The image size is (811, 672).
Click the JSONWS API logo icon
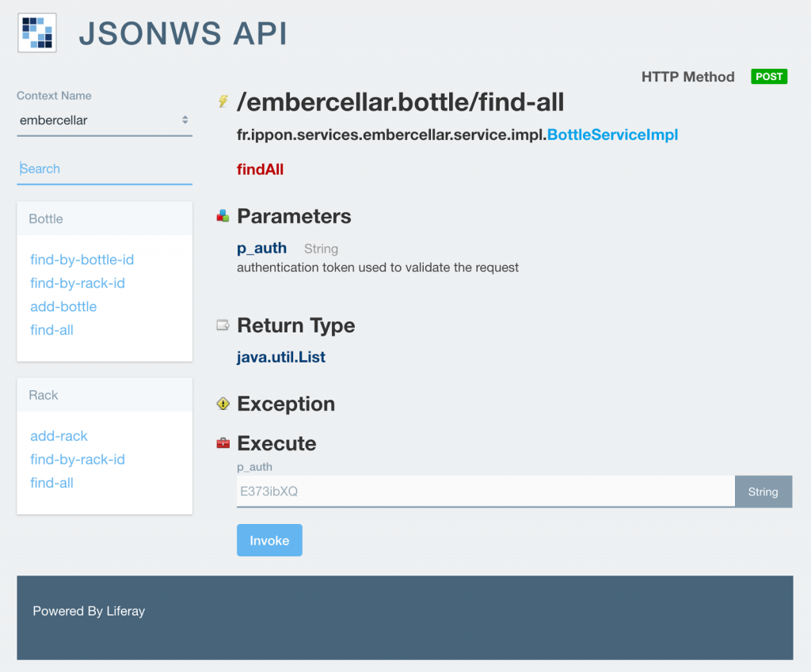coord(37,32)
